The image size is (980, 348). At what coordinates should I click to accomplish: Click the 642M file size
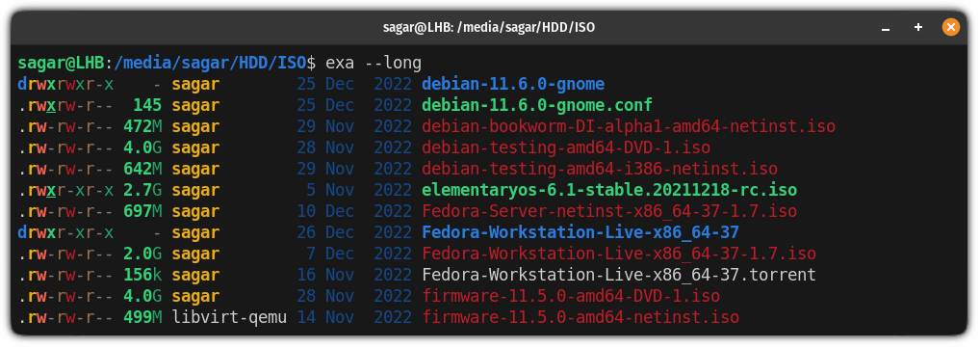pos(142,169)
